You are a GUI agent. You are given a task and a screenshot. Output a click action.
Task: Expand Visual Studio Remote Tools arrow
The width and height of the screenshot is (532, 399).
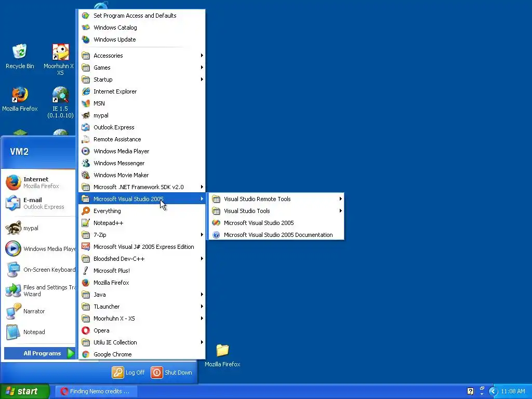pyautogui.click(x=340, y=199)
